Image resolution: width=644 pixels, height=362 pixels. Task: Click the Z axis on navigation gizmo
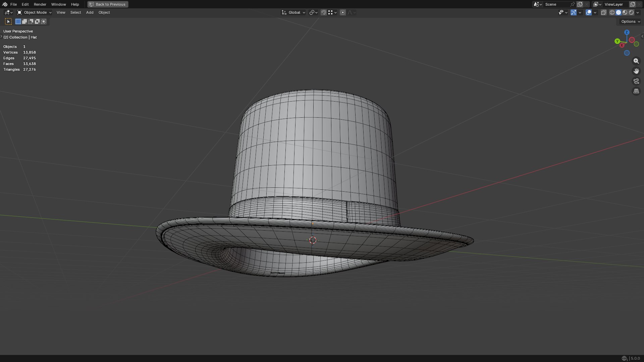point(627,32)
